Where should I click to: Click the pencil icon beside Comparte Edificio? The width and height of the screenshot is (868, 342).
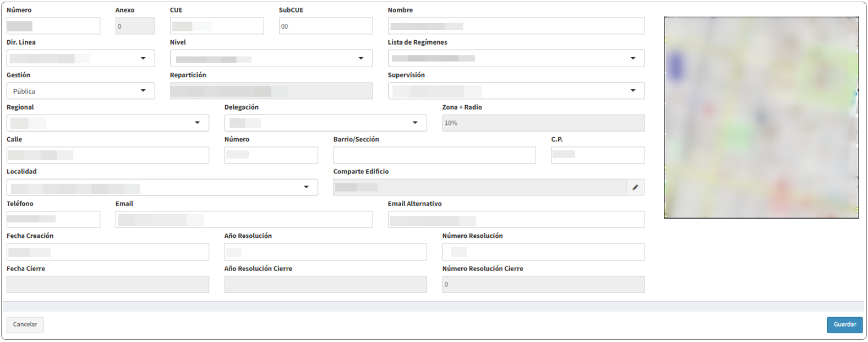635,188
